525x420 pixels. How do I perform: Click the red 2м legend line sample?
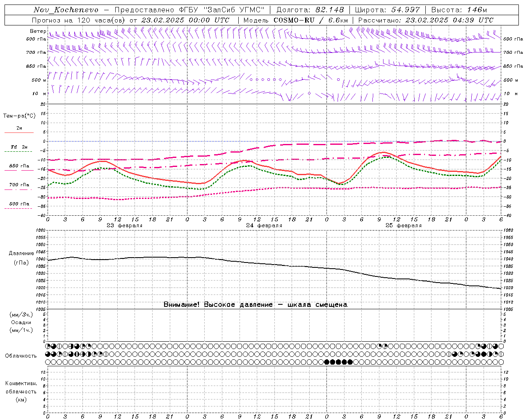click(19, 132)
